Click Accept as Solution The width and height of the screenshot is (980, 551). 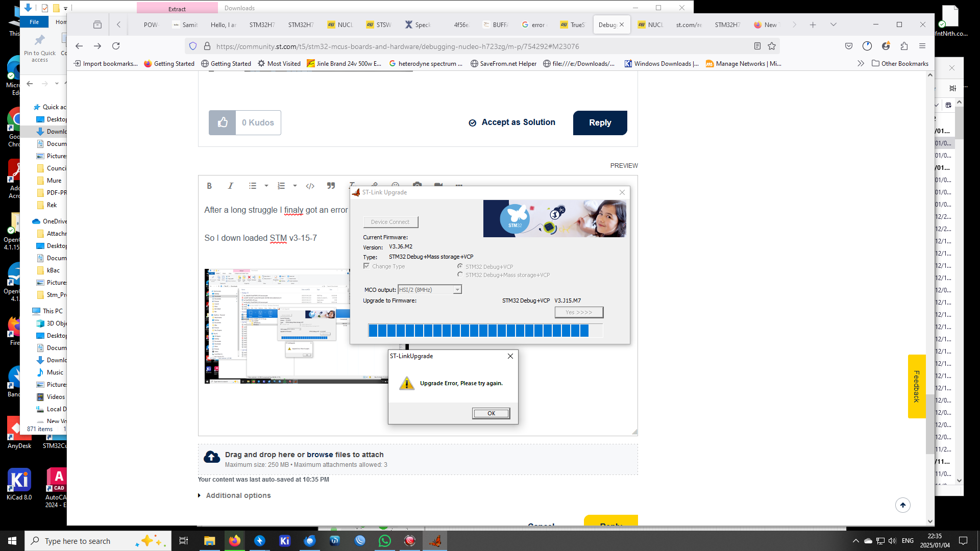[512, 122]
